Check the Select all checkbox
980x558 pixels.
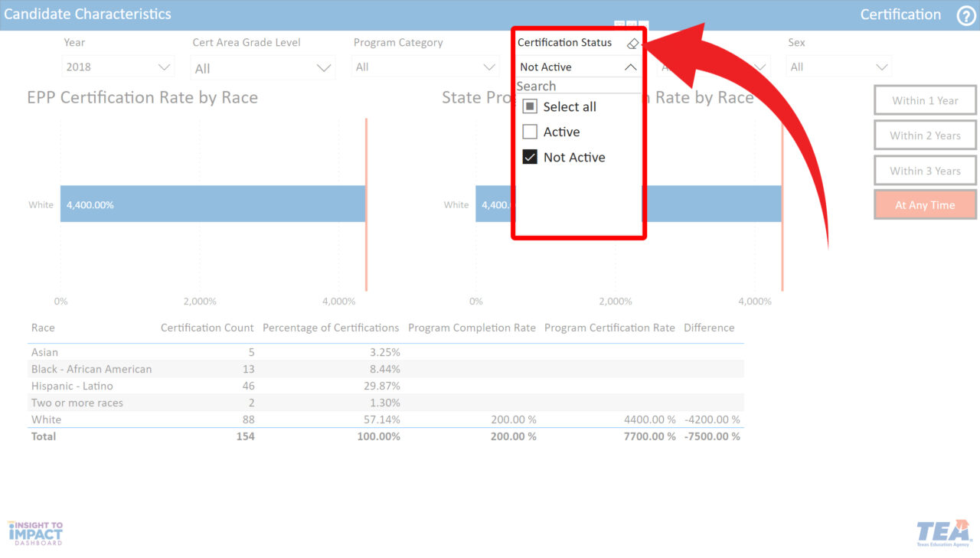(530, 107)
